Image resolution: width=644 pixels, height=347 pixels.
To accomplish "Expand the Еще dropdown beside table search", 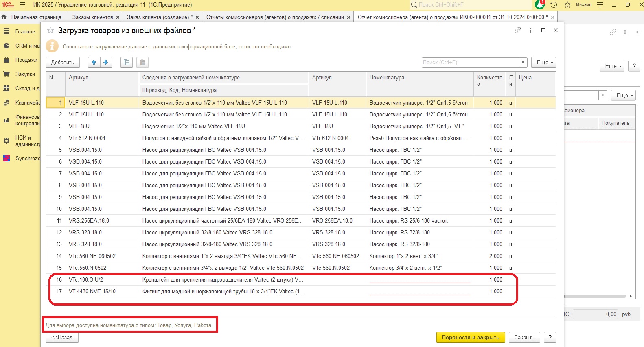I will [x=545, y=62].
